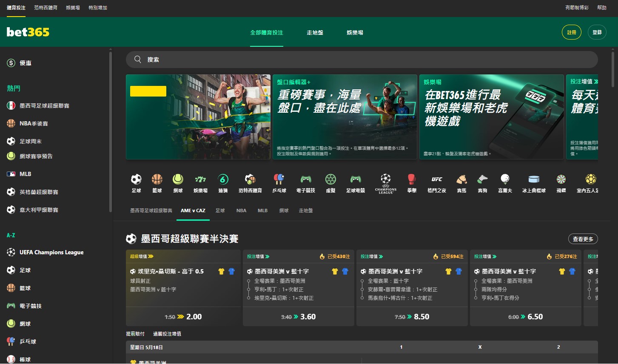The width and height of the screenshot is (618, 364).
Task: Click the 登錄 login button
Action: click(597, 32)
